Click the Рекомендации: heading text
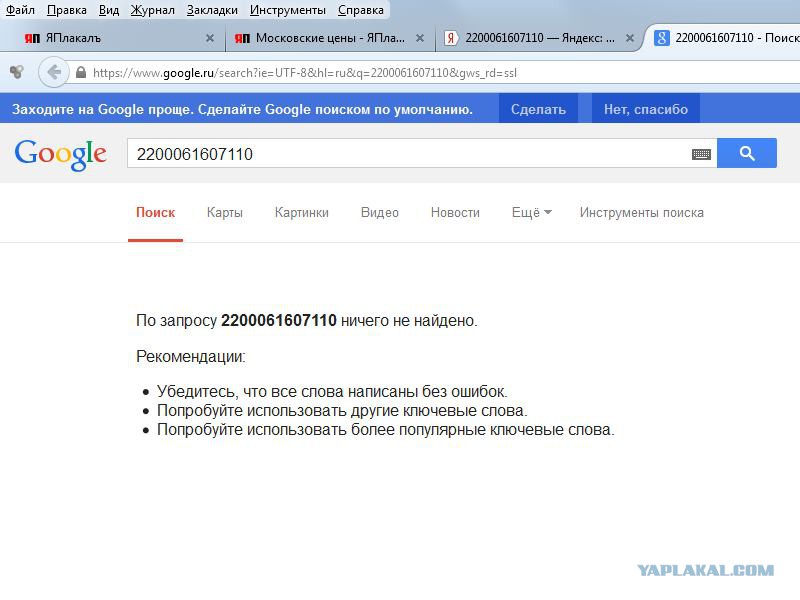The height and width of the screenshot is (600, 800). [x=191, y=356]
